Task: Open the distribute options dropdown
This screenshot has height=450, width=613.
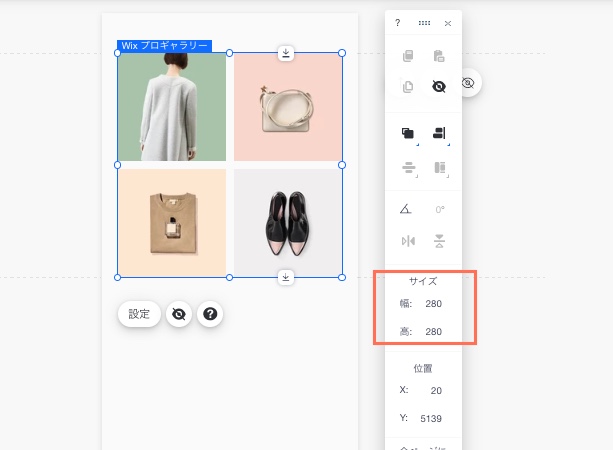Action: tap(408, 168)
